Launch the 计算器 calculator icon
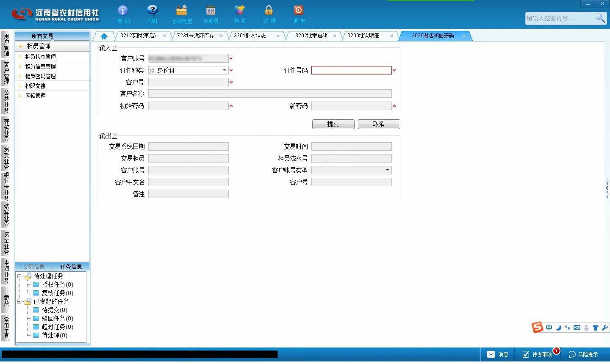The height and width of the screenshot is (364, 610). [x=211, y=10]
